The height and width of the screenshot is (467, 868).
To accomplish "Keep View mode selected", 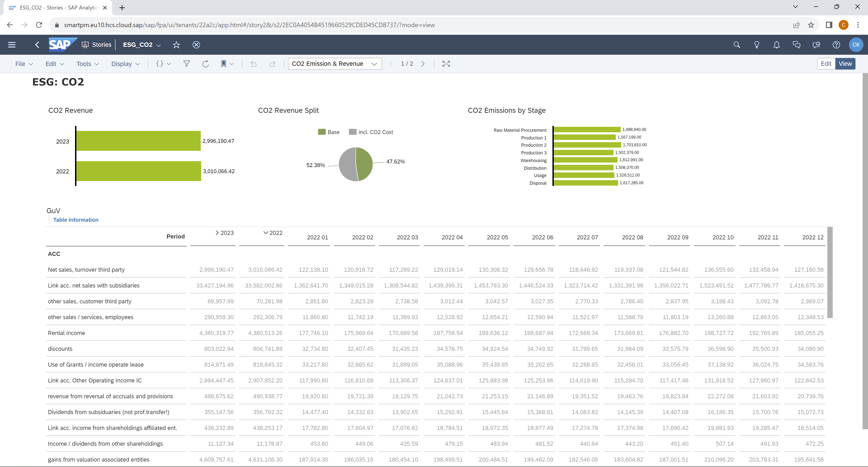I will click(845, 64).
